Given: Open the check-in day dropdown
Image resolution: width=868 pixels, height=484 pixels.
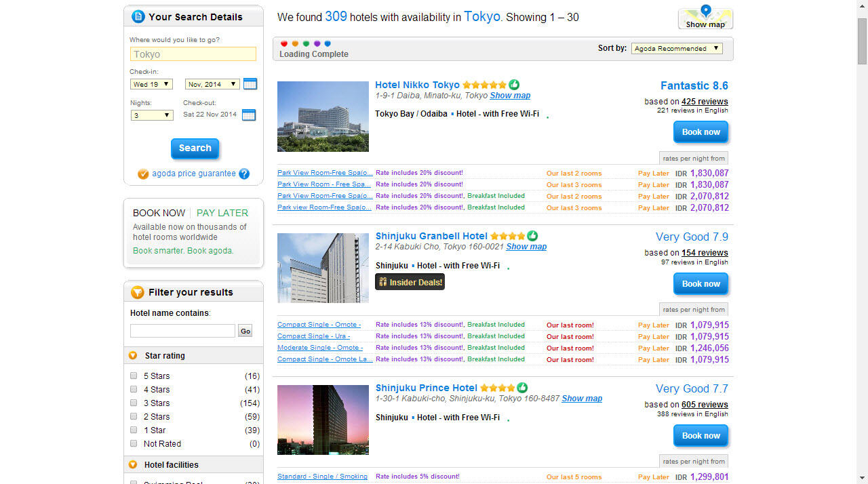Looking at the screenshot, I should pyautogui.click(x=151, y=84).
